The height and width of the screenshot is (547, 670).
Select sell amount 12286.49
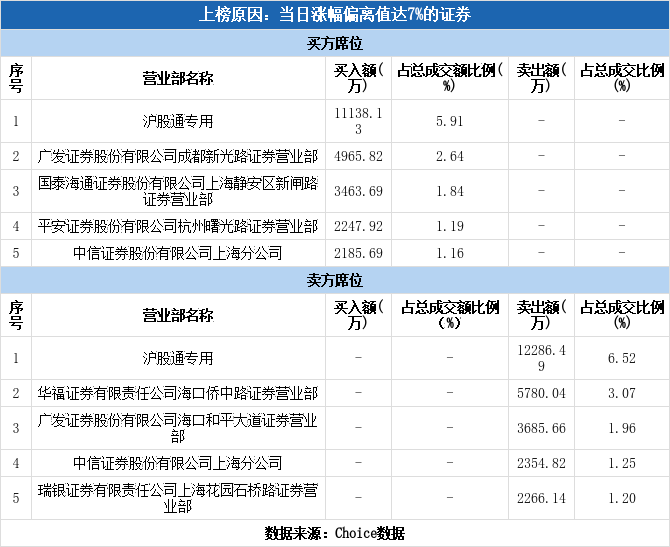[x=541, y=358]
